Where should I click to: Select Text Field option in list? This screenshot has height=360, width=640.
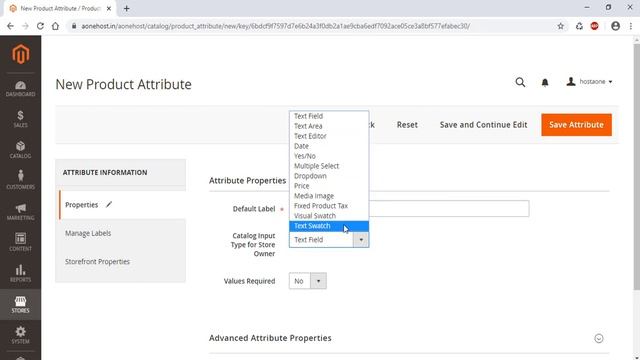click(x=329, y=116)
